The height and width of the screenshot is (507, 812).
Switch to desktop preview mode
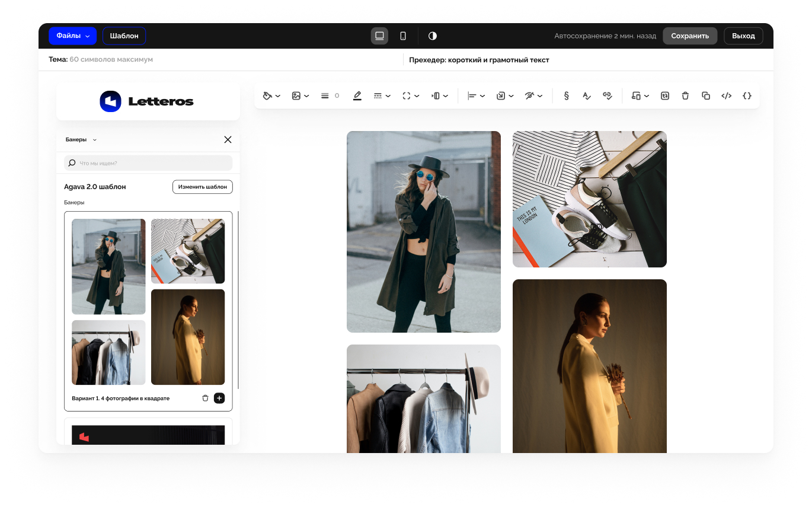379,36
